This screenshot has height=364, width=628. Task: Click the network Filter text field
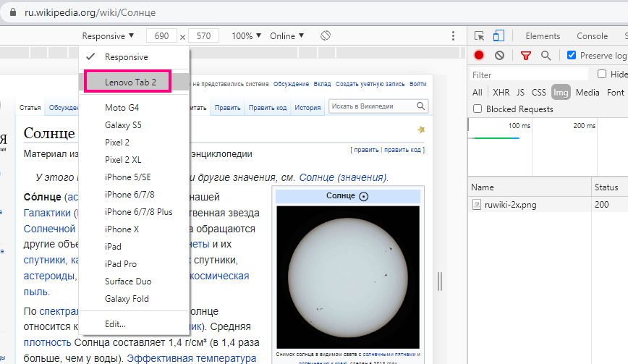click(529, 75)
